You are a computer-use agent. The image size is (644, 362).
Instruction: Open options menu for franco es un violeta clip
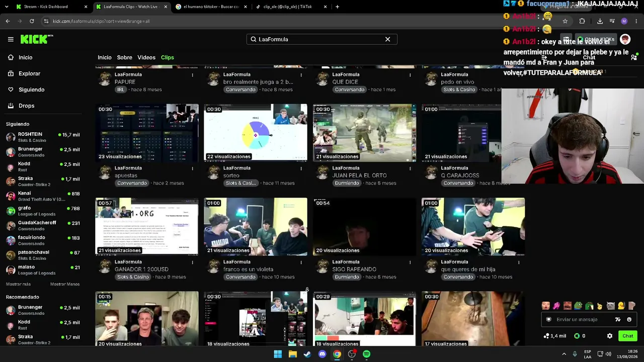pos(301,262)
